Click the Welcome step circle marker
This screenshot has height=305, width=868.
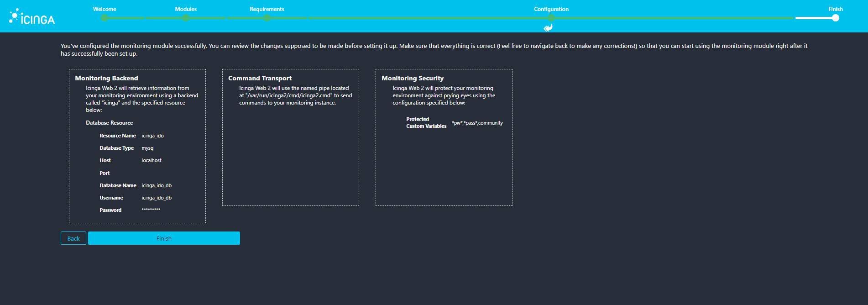point(105,18)
